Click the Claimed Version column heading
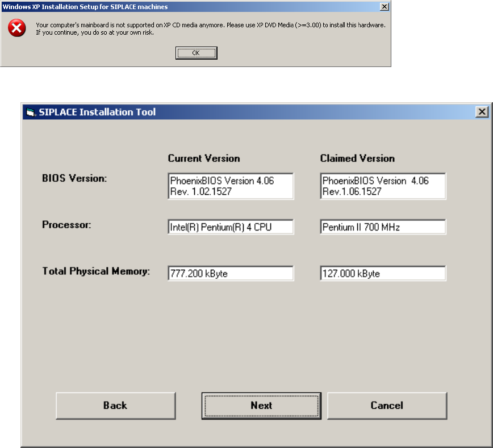This screenshot has height=448, width=493. coord(357,158)
